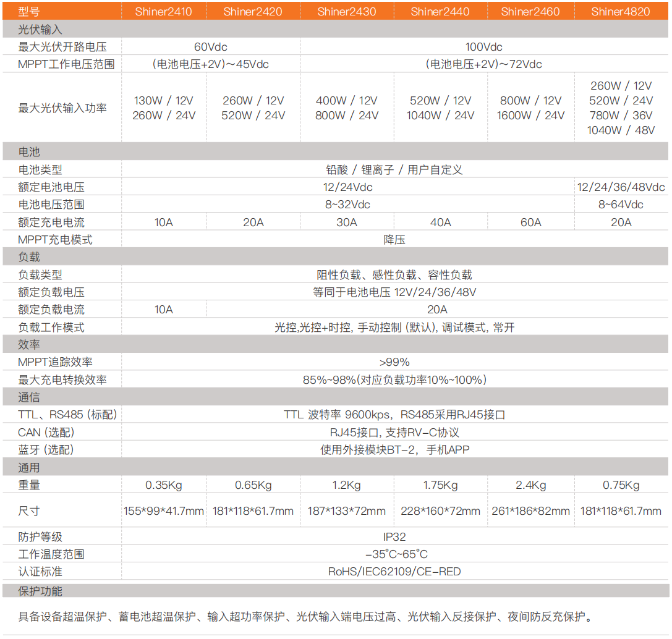Click the 261*186*82mm dimensions cell
The width and height of the screenshot is (672, 639).
[530, 511]
